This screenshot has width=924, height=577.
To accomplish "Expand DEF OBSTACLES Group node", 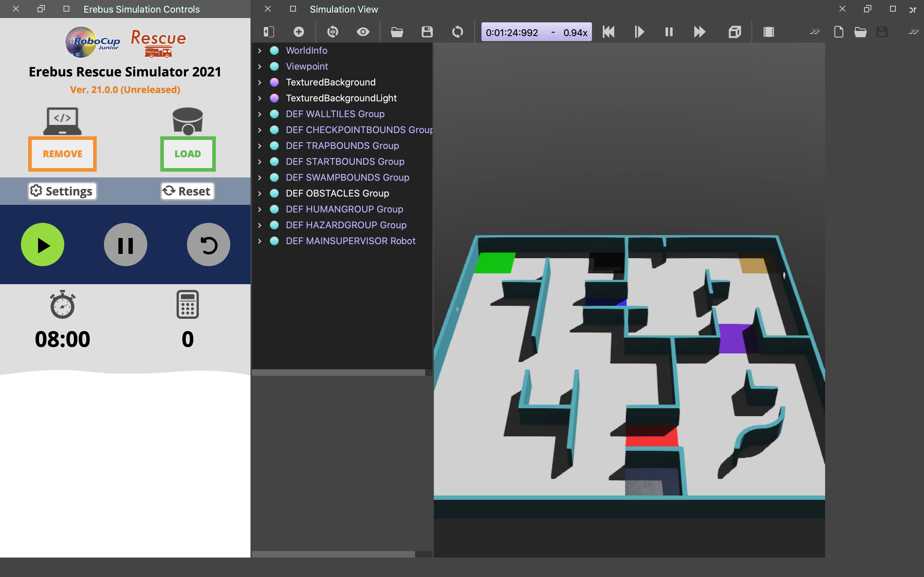I will click(260, 194).
